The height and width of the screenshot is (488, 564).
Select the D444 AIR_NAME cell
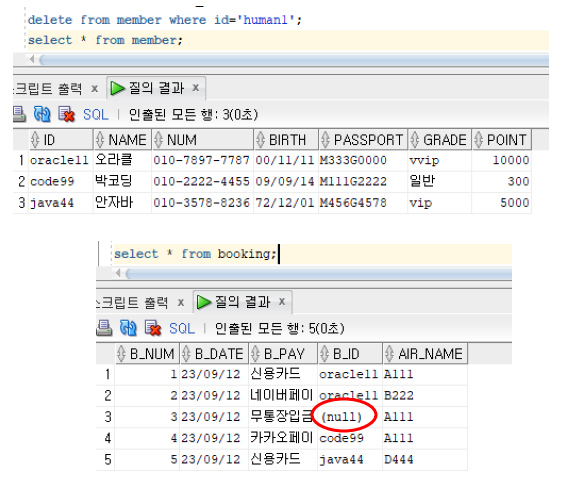pyautogui.click(x=425, y=459)
